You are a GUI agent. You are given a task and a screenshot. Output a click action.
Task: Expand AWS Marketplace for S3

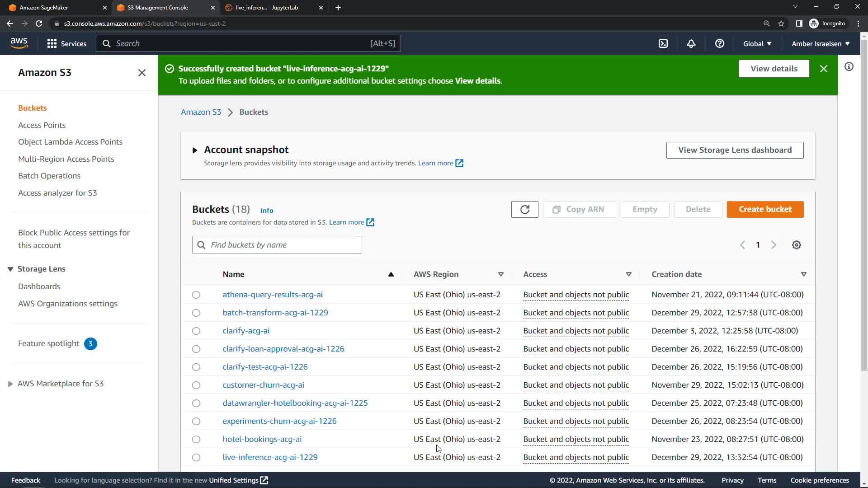[10, 384]
